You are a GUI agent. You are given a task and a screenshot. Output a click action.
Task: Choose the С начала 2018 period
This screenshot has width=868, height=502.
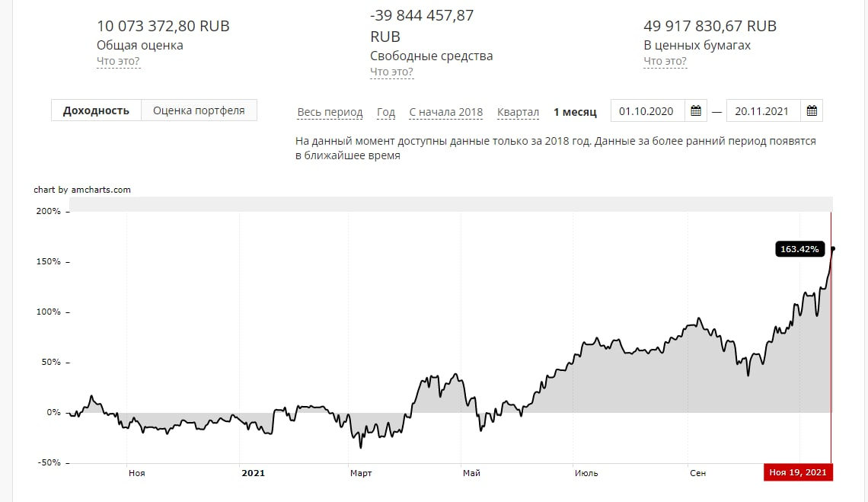(x=445, y=112)
